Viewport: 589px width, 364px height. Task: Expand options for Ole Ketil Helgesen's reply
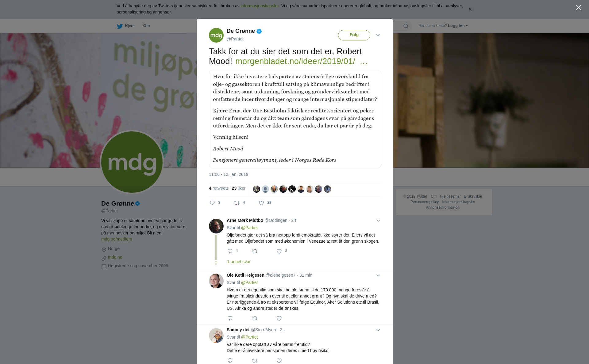pos(378,275)
